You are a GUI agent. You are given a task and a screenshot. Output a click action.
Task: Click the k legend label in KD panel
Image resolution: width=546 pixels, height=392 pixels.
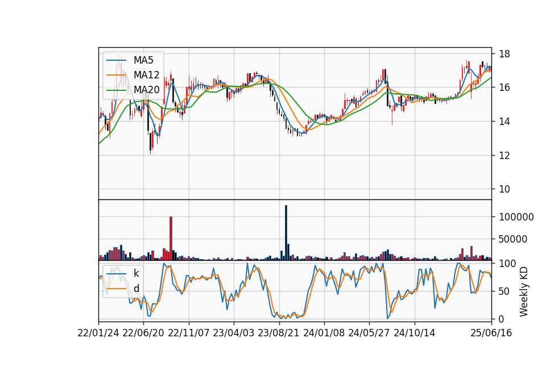136,273
